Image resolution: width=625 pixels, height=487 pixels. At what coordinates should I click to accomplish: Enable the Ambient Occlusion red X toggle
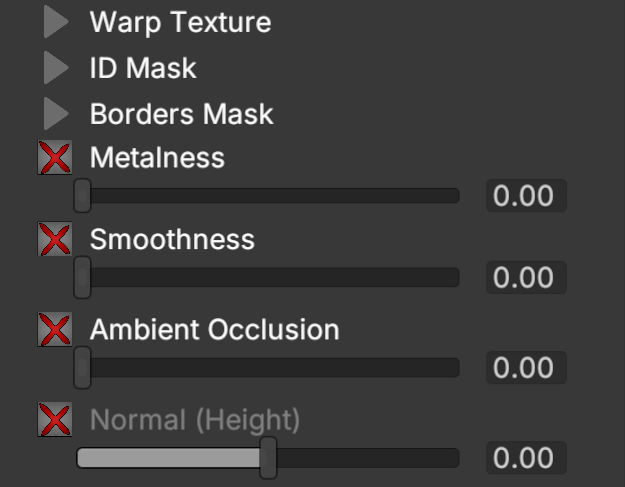tap(54, 329)
